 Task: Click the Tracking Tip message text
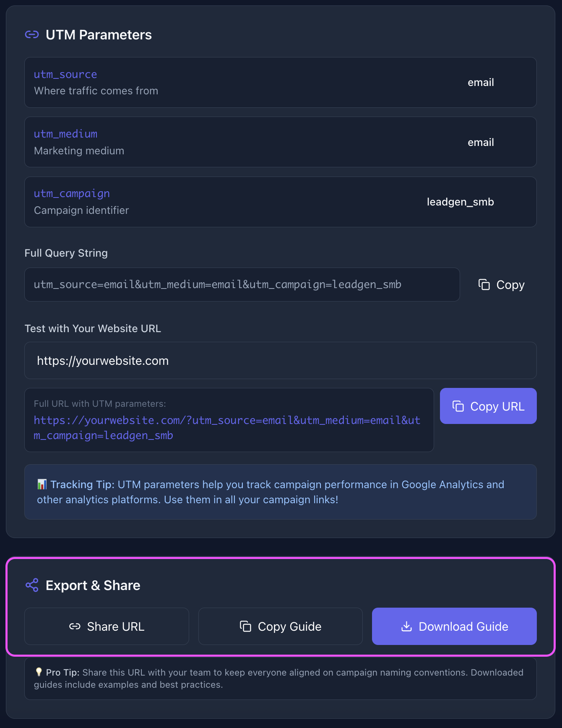[277, 492]
